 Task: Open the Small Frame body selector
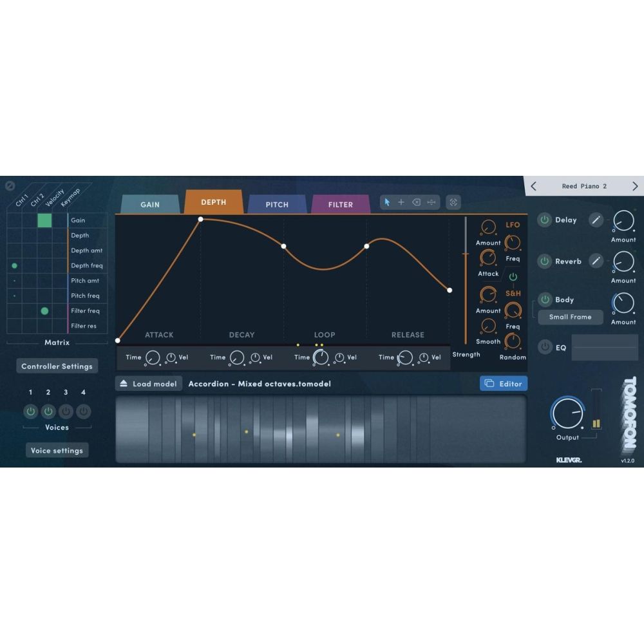(570, 317)
